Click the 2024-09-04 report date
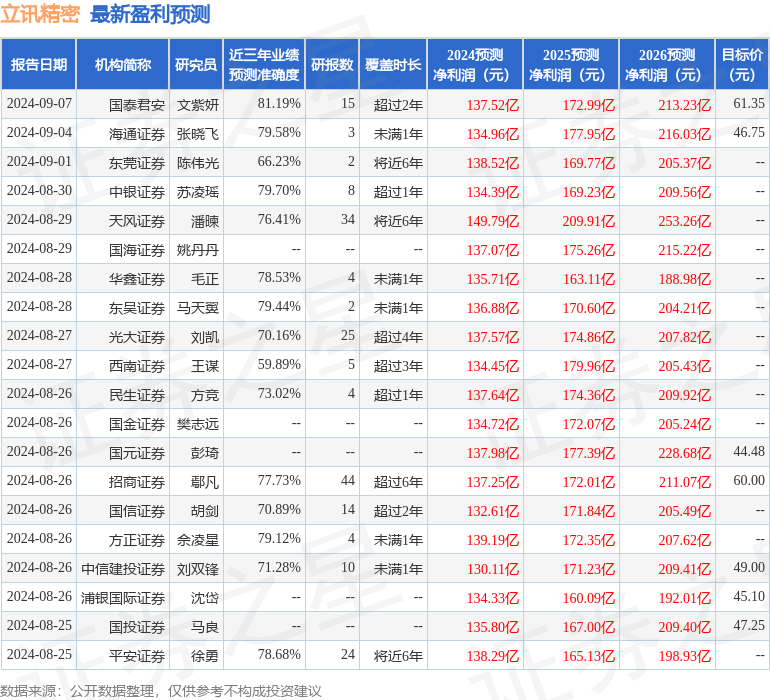 pos(39,133)
